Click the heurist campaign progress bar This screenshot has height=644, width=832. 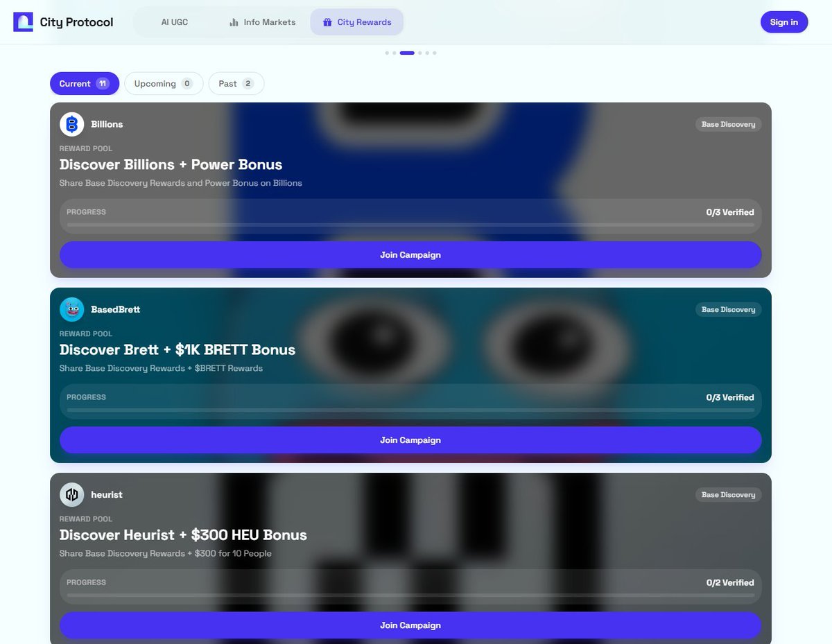[410, 595]
